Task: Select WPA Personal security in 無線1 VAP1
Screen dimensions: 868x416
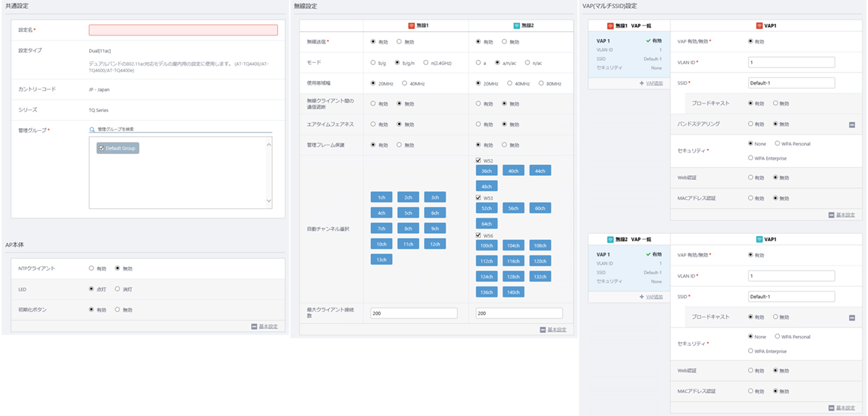Action: tap(777, 144)
